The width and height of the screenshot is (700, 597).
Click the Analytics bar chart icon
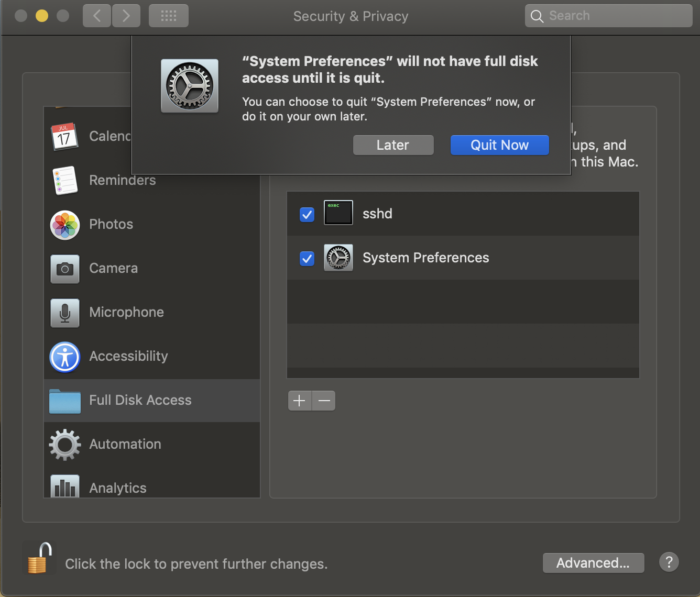click(65, 487)
